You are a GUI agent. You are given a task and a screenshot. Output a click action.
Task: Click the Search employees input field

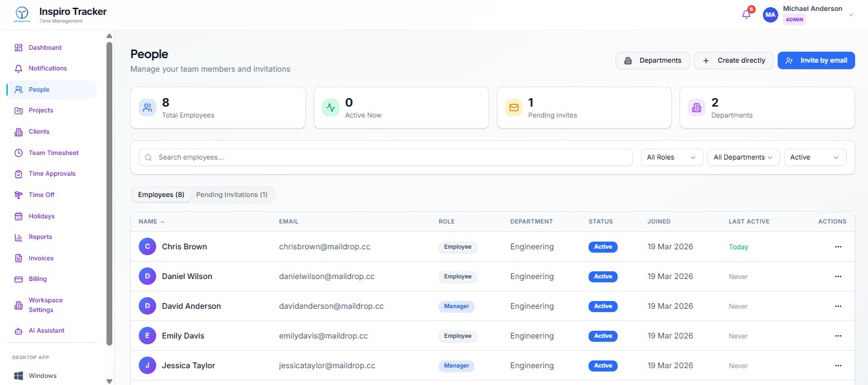[x=387, y=158]
